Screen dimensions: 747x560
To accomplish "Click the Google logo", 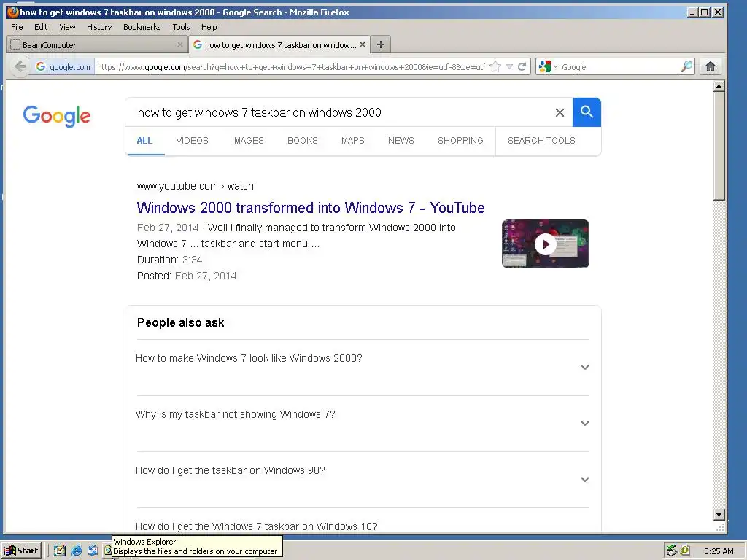I will [57, 116].
